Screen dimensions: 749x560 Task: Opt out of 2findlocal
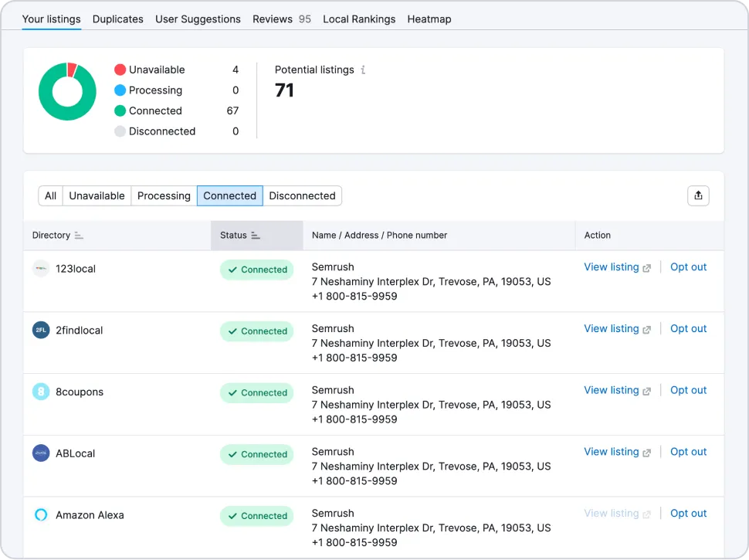[688, 329]
